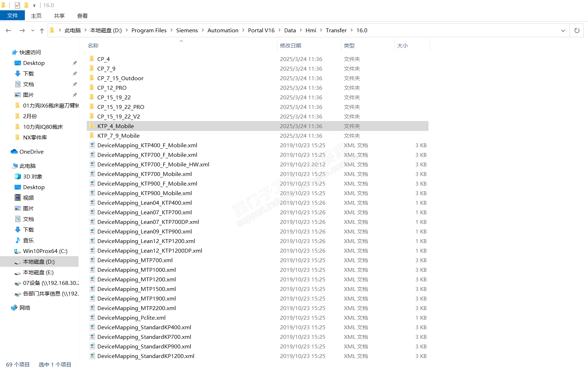Screen dimensions: 588x369
Task: Click the KTP_4_Mobile folder icon
Action: coord(92,126)
